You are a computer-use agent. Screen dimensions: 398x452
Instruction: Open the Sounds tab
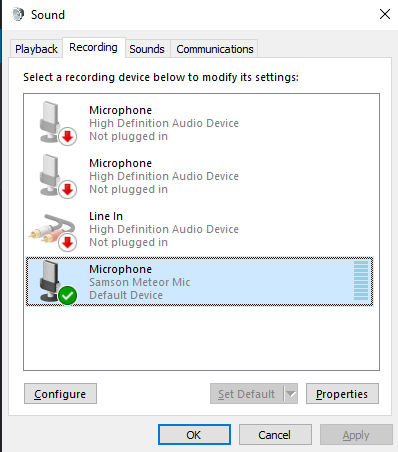(147, 49)
